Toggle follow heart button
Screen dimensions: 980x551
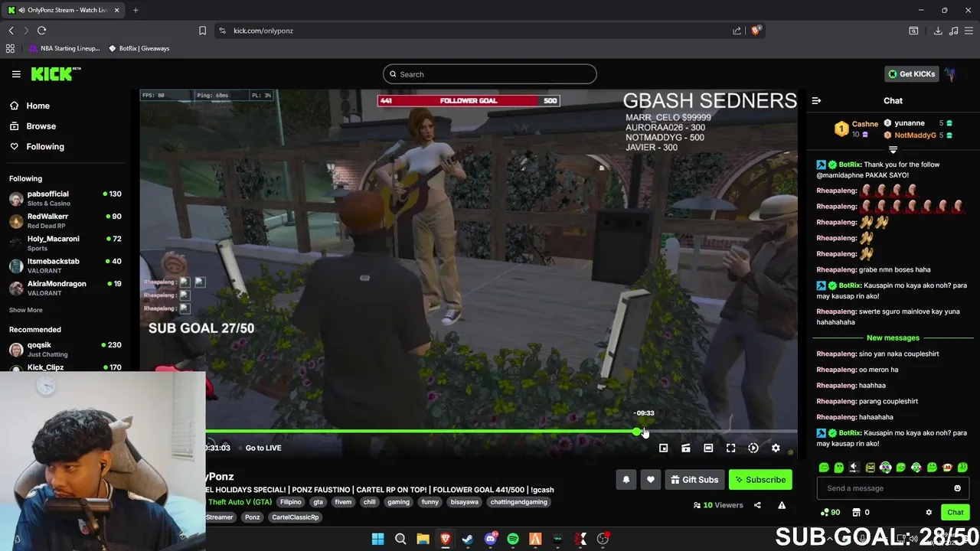click(650, 480)
